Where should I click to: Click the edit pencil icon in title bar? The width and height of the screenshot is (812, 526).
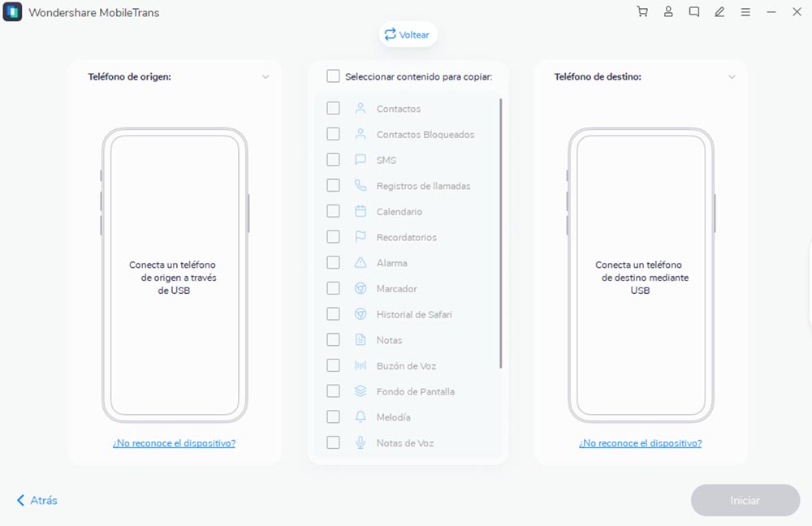(719, 12)
